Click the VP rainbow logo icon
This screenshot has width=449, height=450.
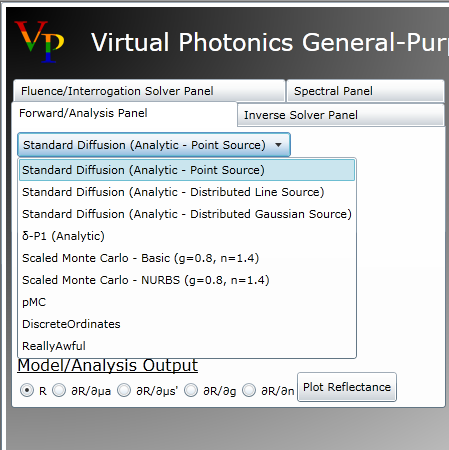[x=39, y=42]
